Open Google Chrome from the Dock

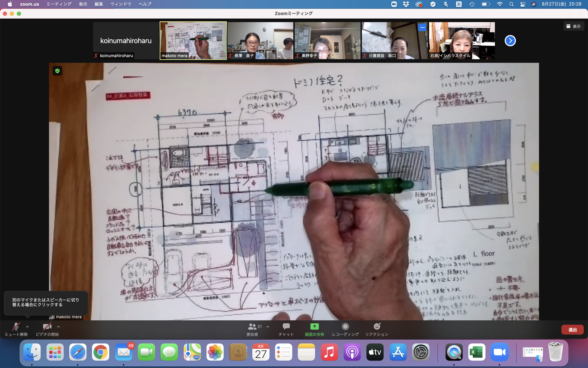[x=101, y=352]
